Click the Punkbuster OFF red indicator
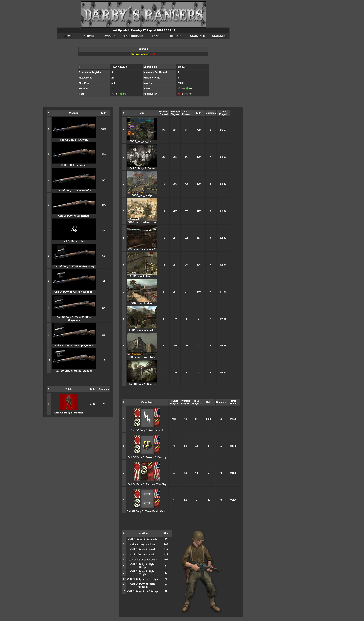Screen dimensions: 364x621 pos(182,94)
